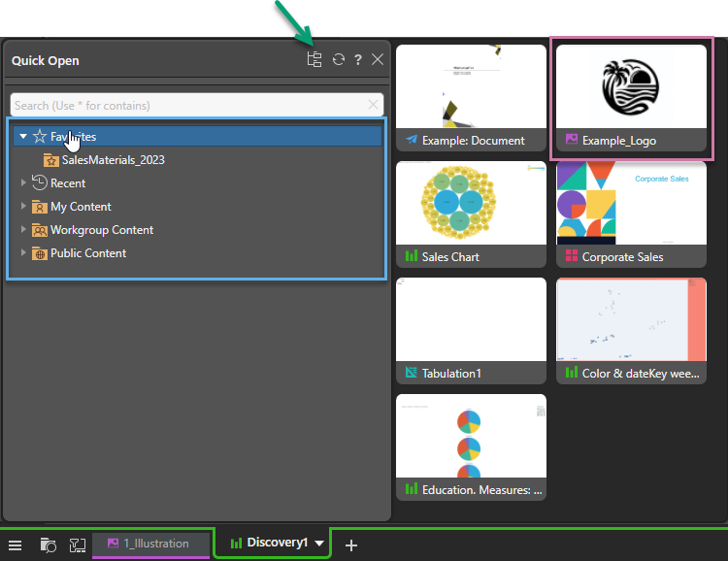Screen dimensions: 728x561
Task: Clear the search field with X
Action: [x=373, y=105]
